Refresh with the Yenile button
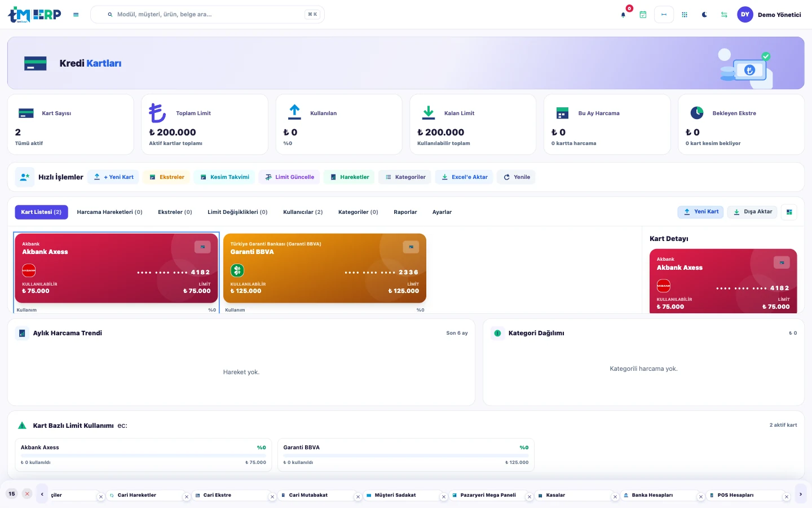Screen dimensions: 812x508 click(517, 177)
